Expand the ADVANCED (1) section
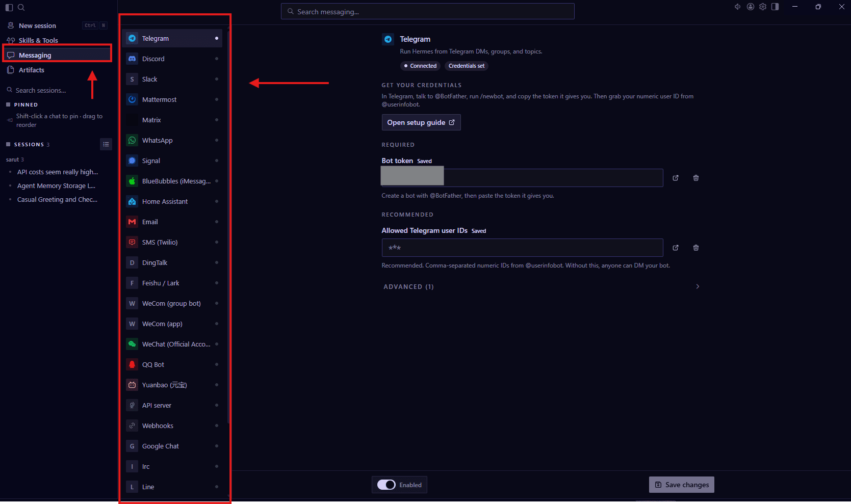The image size is (851, 504). 541,286
